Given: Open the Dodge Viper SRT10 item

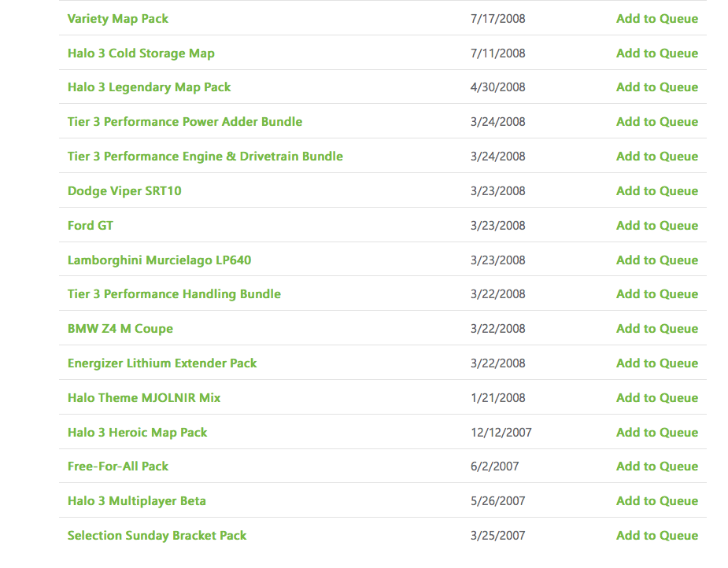Looking at the screenshot, I should (124, 191).
